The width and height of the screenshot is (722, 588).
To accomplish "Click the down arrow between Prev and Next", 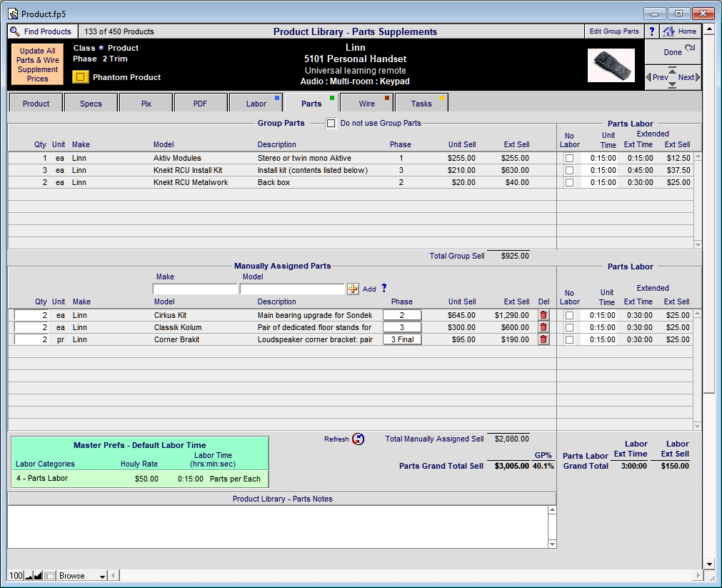I will (x=672, y=85).
